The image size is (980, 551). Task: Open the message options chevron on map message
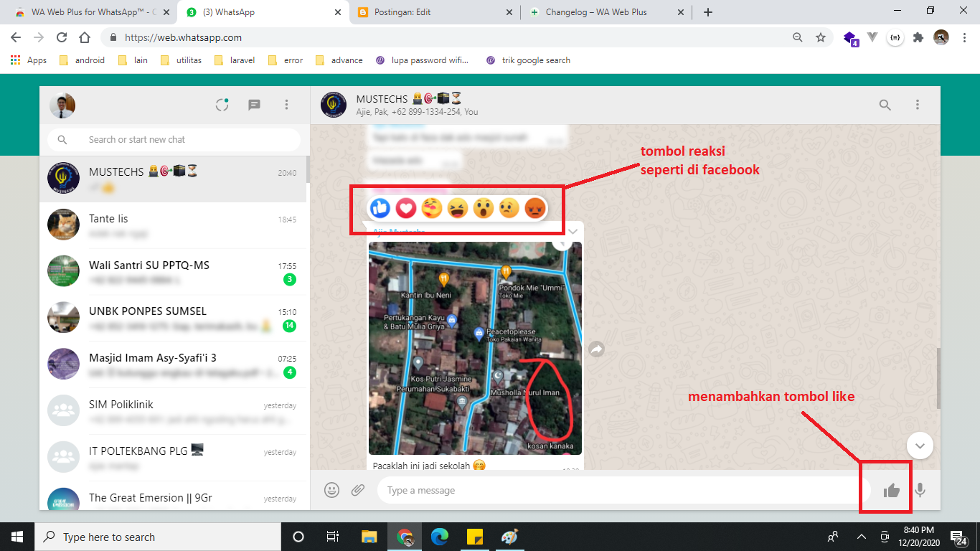point(573,231)
